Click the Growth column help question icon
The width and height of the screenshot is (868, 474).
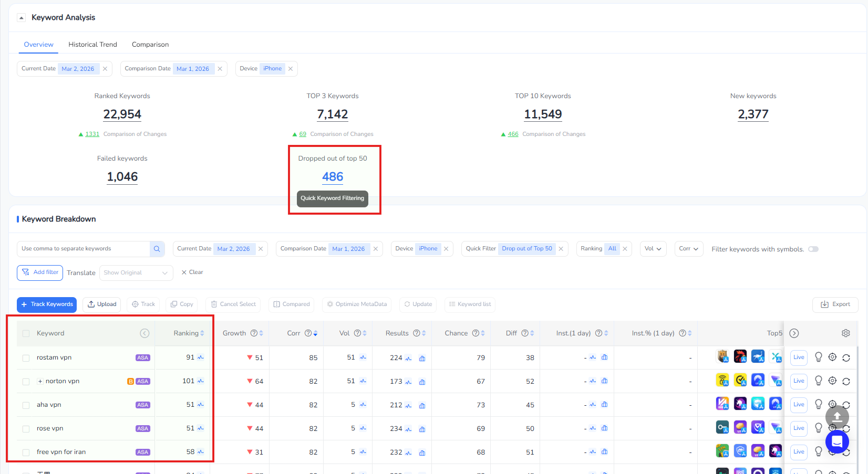[x=254, y=333]
